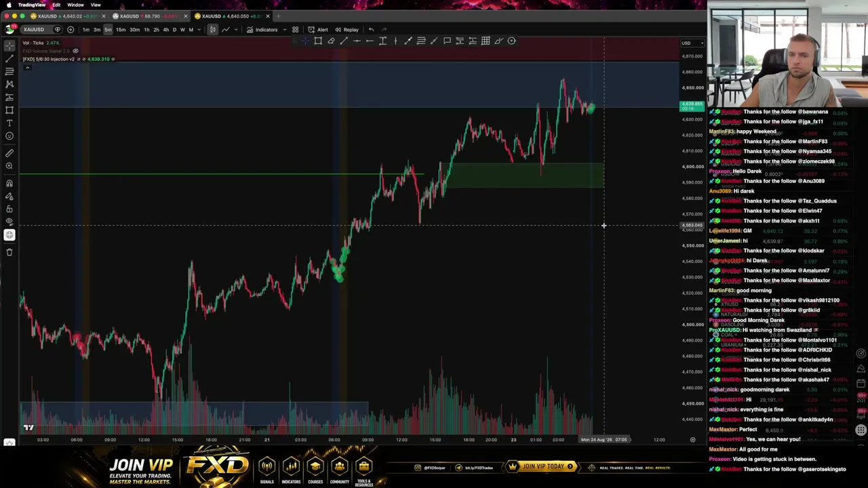Open the timeframe dropdown arrow after M
Viewport: 868px width, 488px height.
[199, 30]
